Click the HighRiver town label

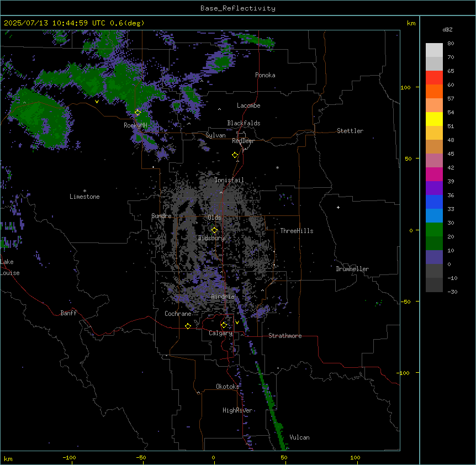(237, 410)
